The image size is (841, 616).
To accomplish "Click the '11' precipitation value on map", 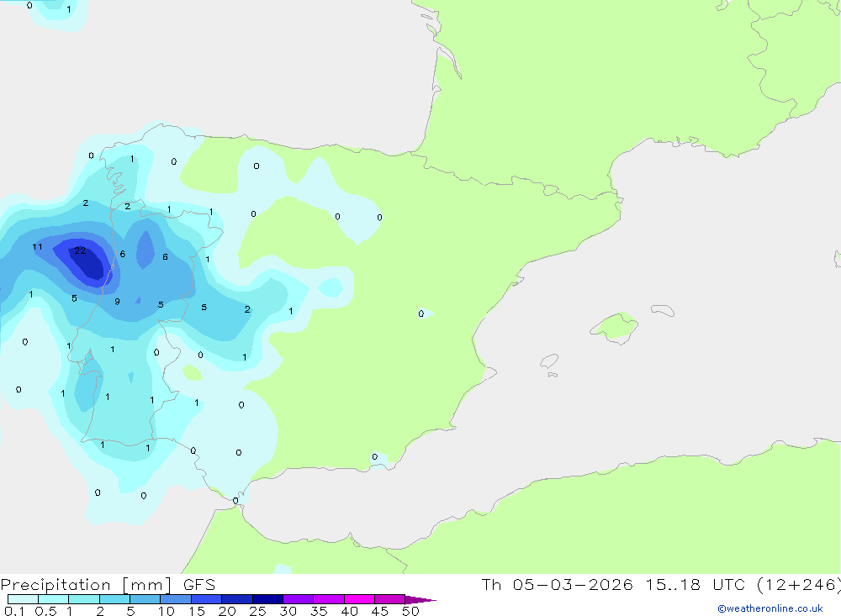I will click(x=37, y=246).
